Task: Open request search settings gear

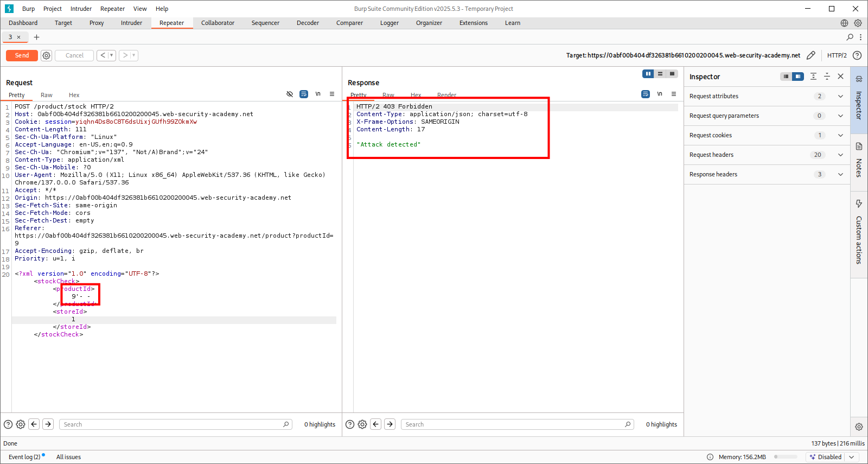Action: tap(21, 424)
